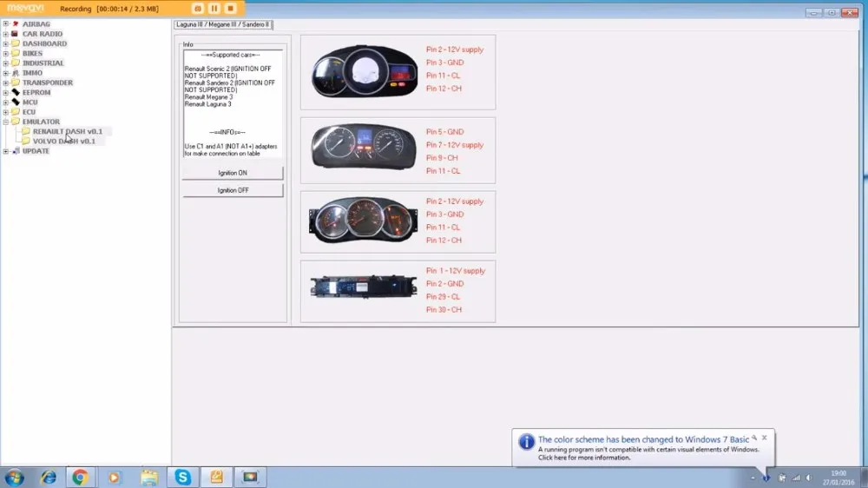This screenshot has width=868, height=488.
Task: Click the Ignition ON button
Action: tap(233, 173)
